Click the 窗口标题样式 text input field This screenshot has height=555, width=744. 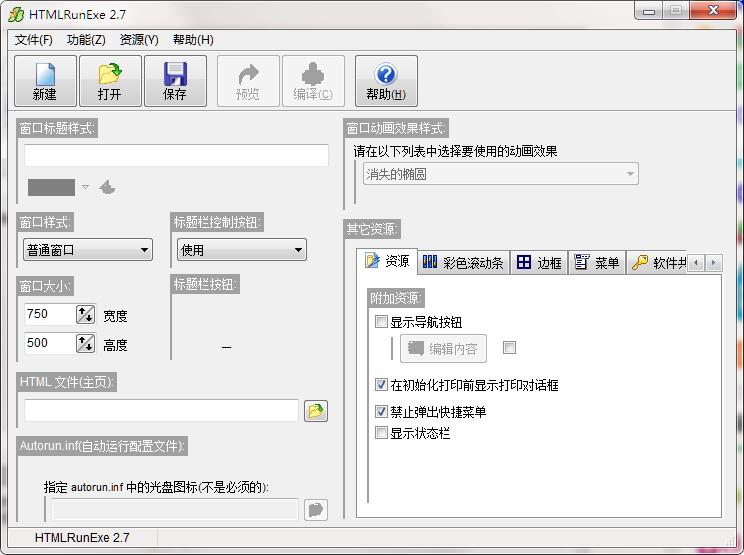coord(176,156)
